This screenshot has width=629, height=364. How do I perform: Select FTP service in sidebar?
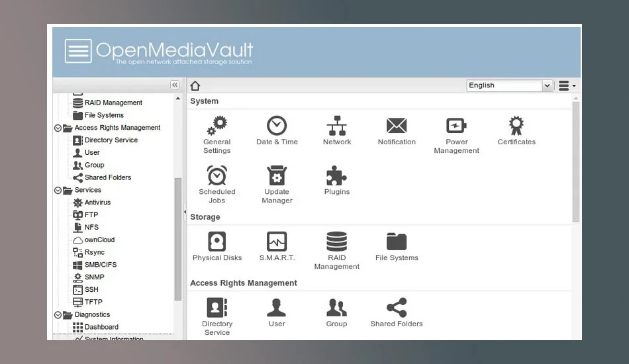pos(85,214)
